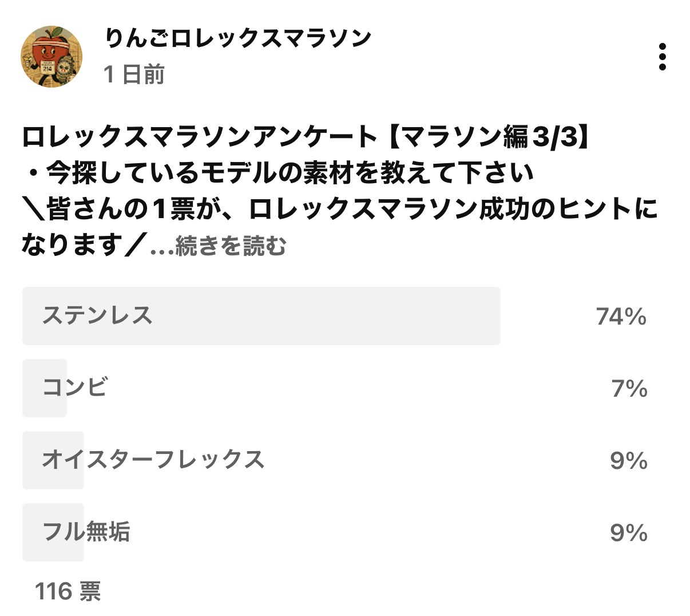Click the 1日前 post timestamp
690x616 pixels.
[x=134, y=74]
